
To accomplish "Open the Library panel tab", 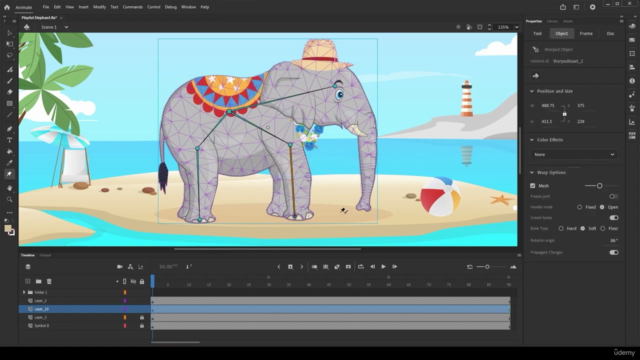I will [x=552, y=21].
